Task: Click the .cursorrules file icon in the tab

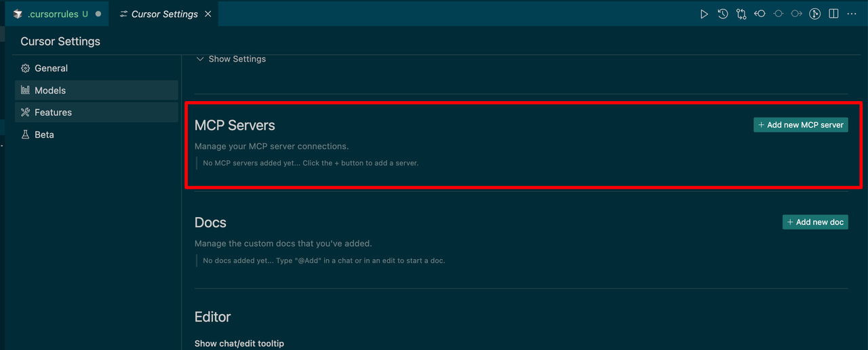Action: click(18, 14)
